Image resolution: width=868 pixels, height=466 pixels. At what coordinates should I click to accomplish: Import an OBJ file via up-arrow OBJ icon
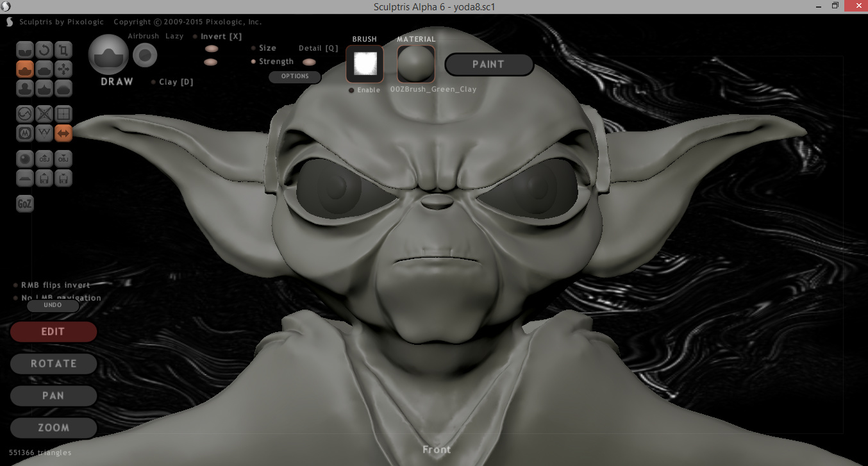click(44, 158)
